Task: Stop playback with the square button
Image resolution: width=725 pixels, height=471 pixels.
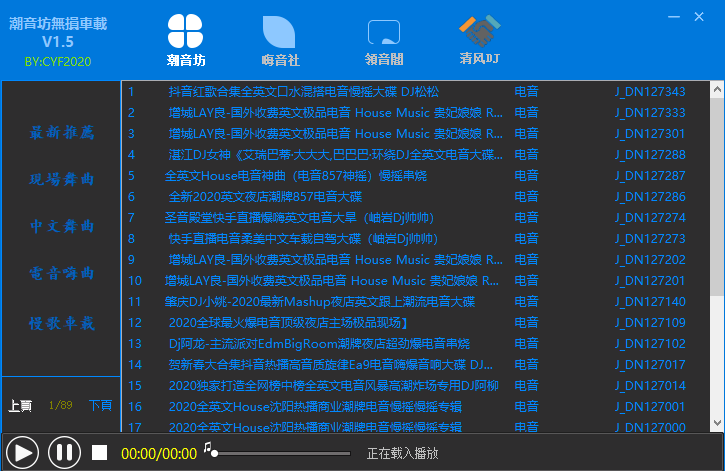Action: coord(99,453)
